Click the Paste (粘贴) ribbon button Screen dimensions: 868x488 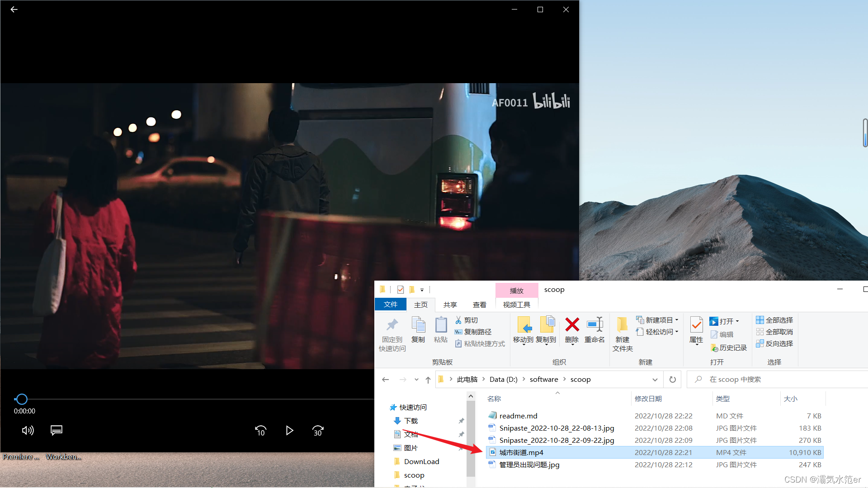click(x=441, y=330)
